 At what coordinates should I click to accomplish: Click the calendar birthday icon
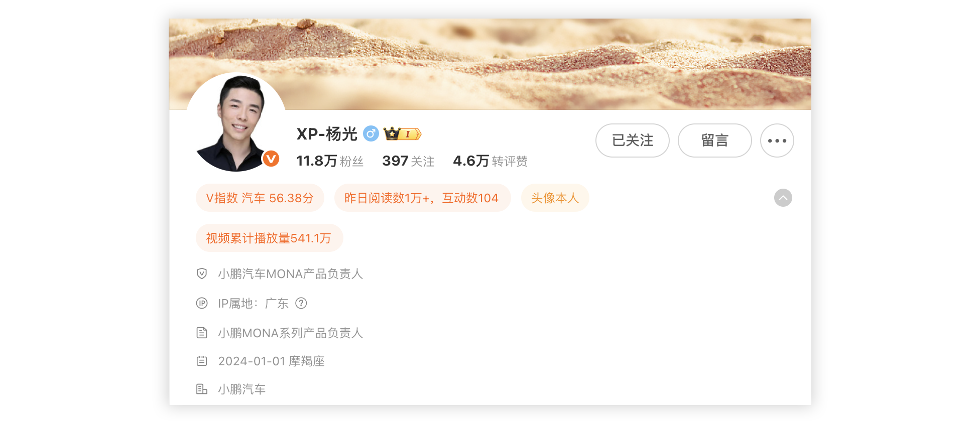click(x=202, y=361)
